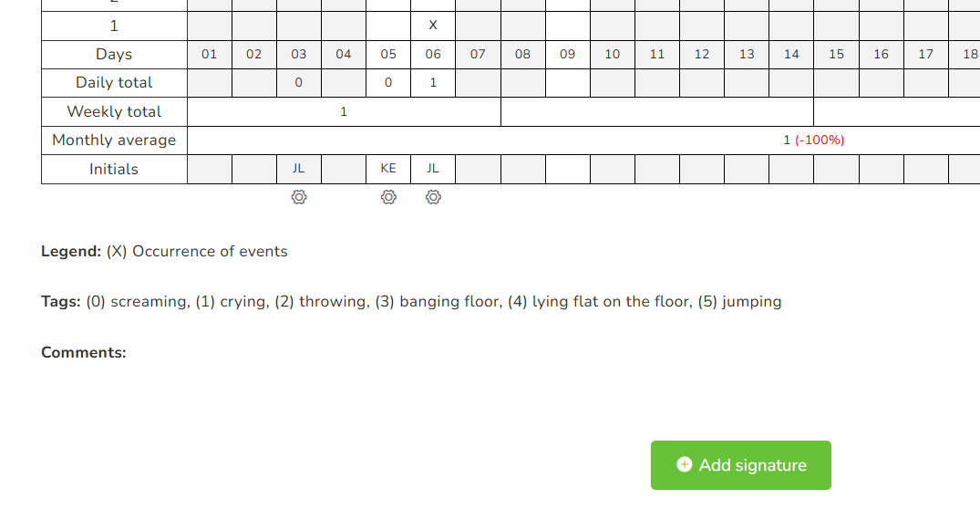Viewport: 980px width, 520px height.
Task: Click the red -100% monthly average value
Action: point(820,140)
